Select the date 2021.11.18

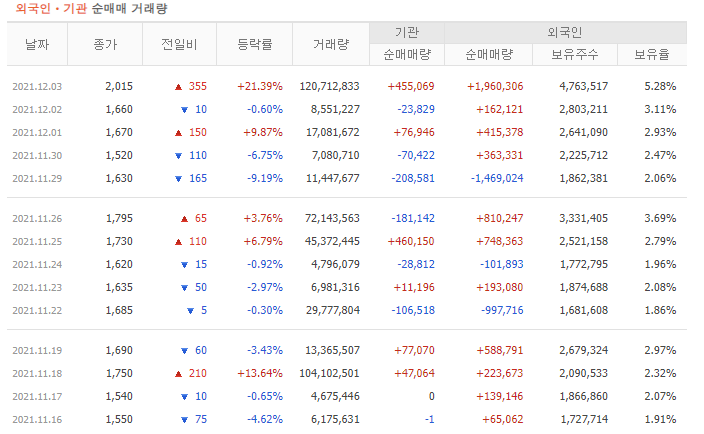click(37, 373)
